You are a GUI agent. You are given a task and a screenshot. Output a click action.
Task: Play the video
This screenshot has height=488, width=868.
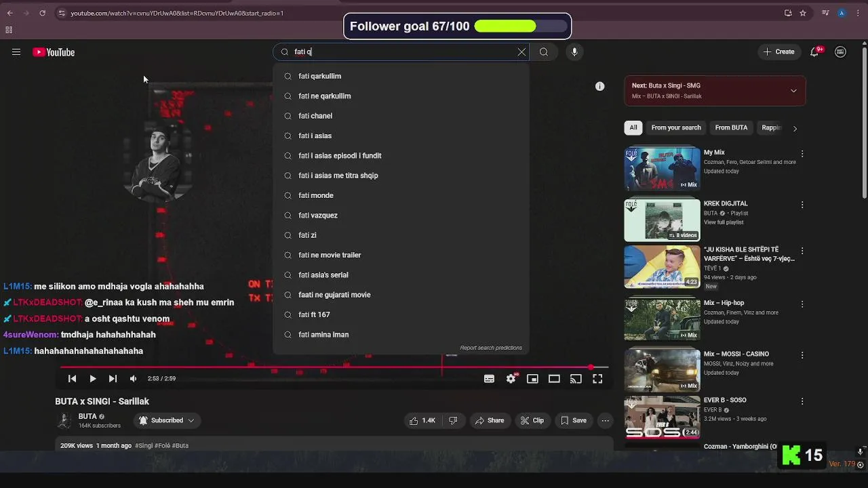[92, 379]
